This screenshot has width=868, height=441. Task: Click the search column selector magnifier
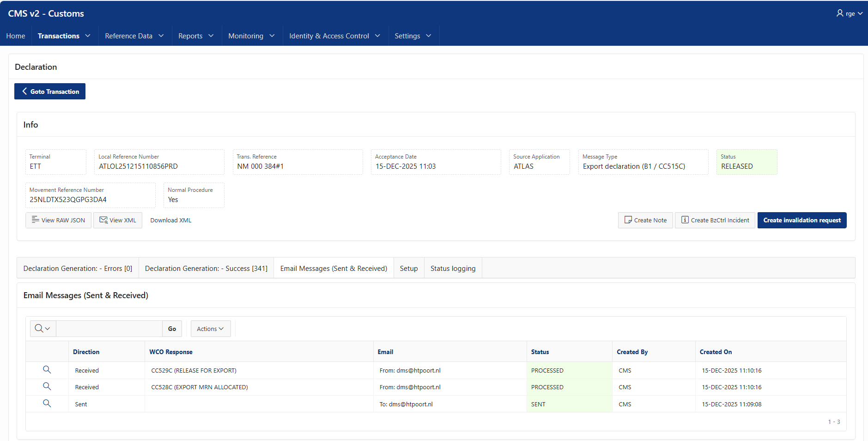(x=42, y=329)
